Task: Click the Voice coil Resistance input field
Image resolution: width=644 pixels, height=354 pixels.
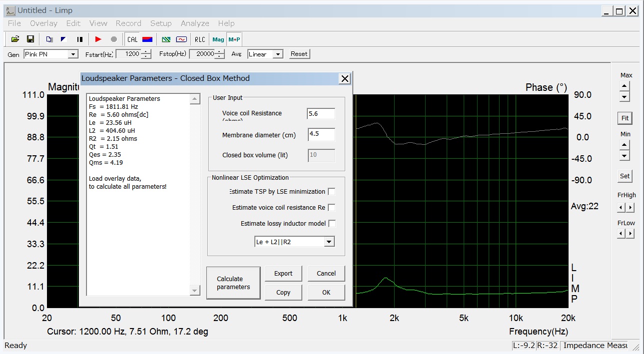Action: (321, 114)
